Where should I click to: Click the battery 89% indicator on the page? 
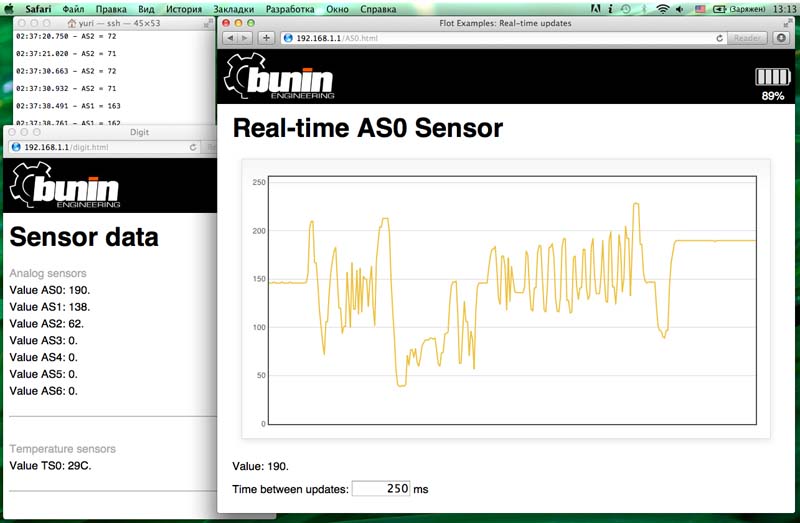pyautogui.click(x=772, y=84)
